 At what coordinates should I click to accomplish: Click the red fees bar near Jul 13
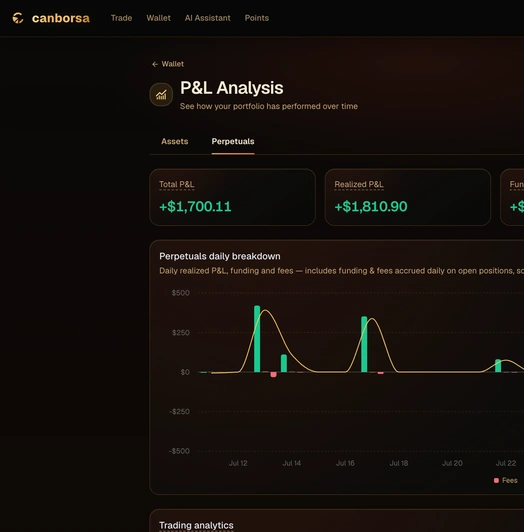click(273, 375)
